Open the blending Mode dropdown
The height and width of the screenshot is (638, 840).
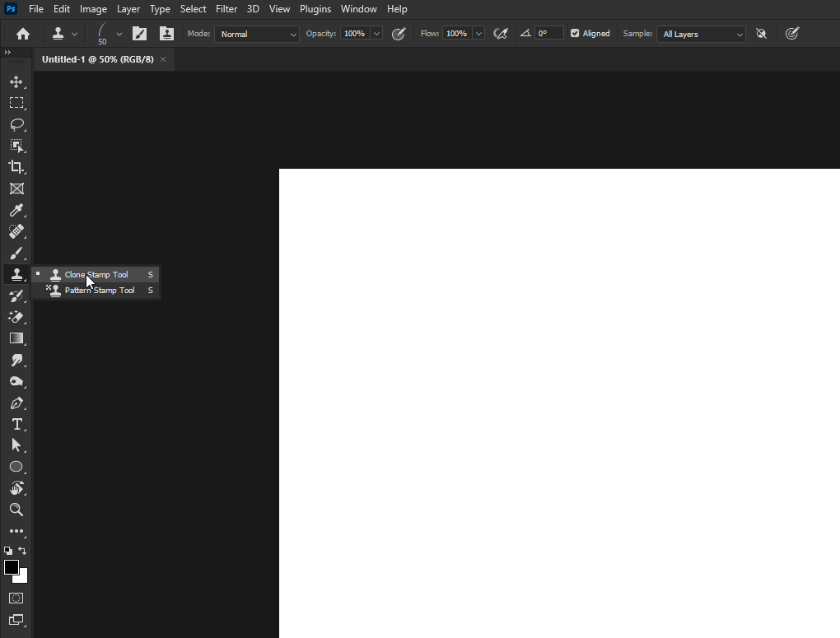pyautogui.click(x=256, y=34)
